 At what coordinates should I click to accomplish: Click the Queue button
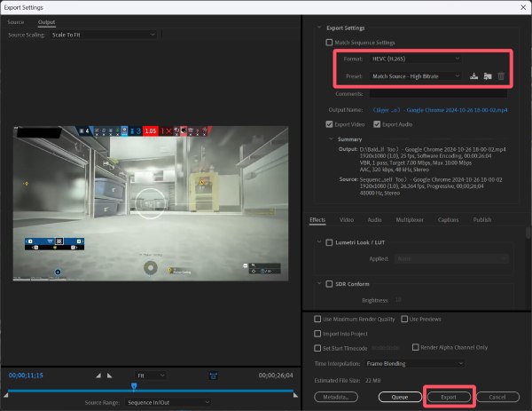point(400,397)
